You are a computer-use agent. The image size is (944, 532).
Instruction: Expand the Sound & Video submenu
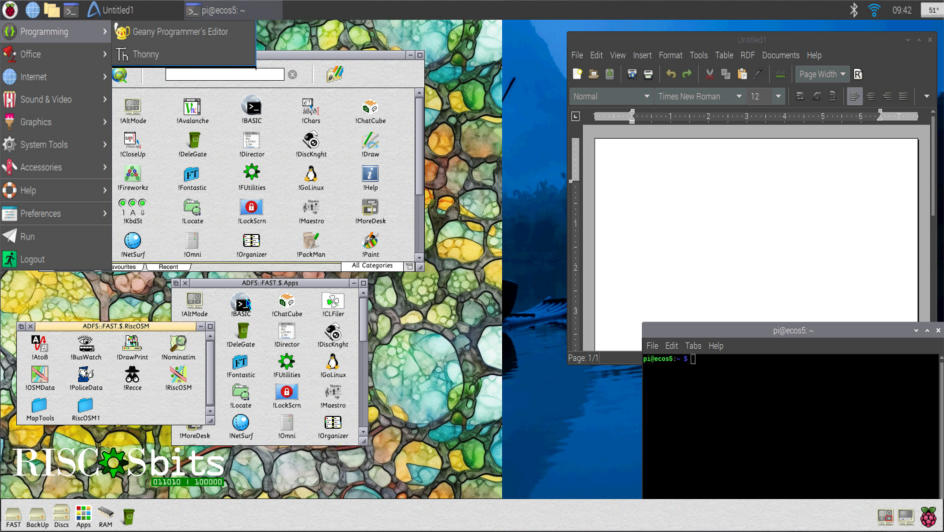coord(55,99)
